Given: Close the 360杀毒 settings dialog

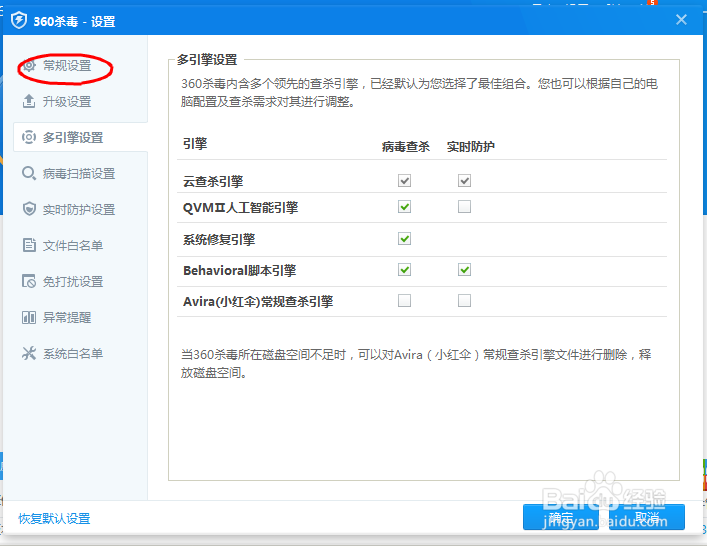Looking at the screenshot, I should (x=681, y=19).
